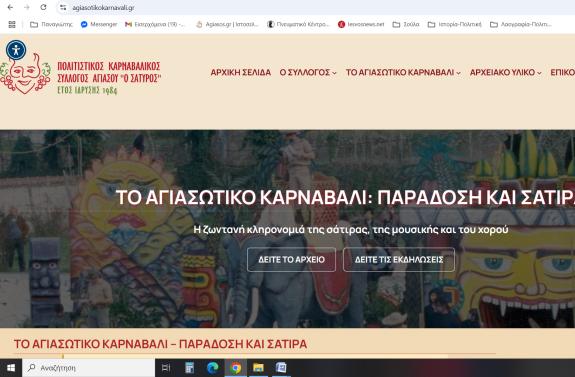575x377 pixels.
Task: Click the ΔΕΙΤΕ ΤΙΣ ΕΚΔΗΛΩΣΕΙΣ button
Action: point(399,260)
